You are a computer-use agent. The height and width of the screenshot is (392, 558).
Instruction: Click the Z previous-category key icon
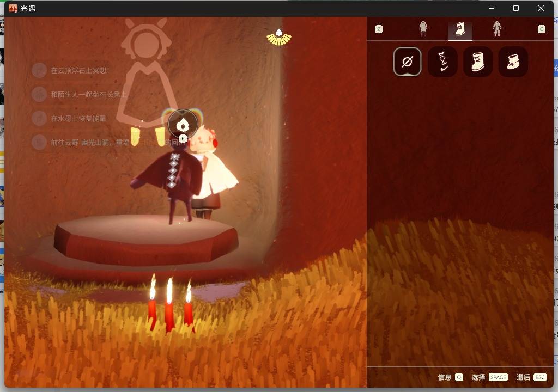point(379,29)
